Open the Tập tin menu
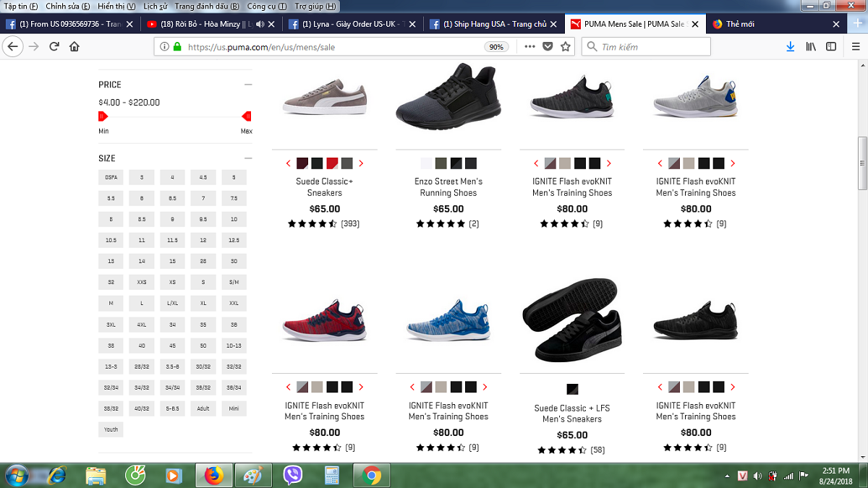Image resolution: width=868 pixels, height=488 pixels. point(20,7)
